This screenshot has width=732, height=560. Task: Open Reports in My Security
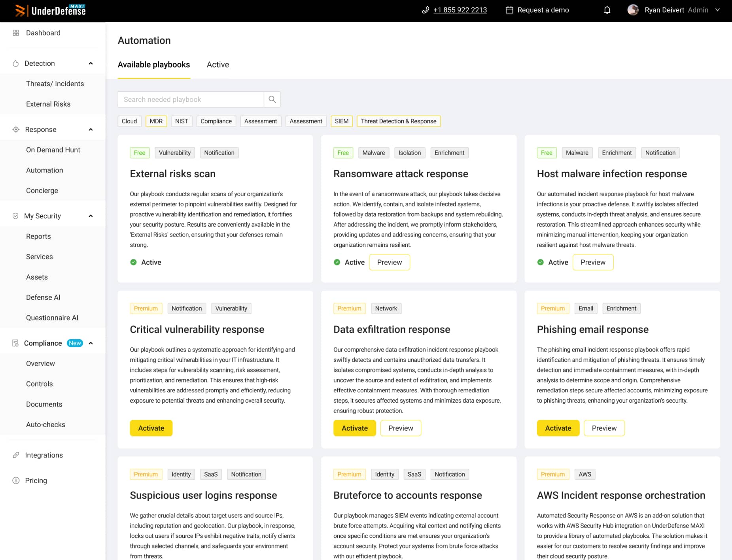click(38, 236)
